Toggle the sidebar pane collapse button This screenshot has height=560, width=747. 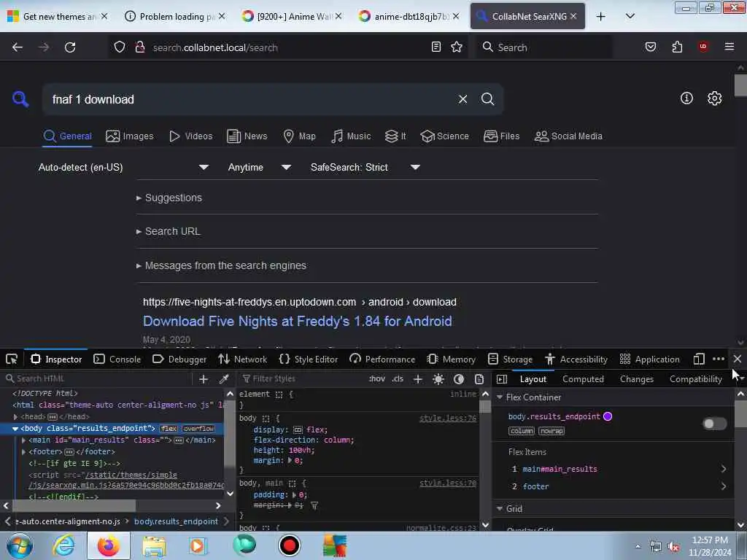tap(502, 379)
